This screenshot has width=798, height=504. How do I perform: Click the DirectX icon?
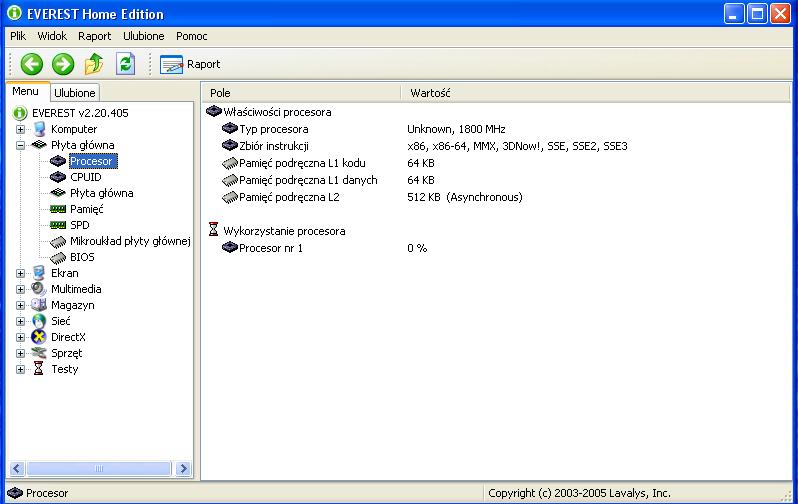click(x=39, y=337)
